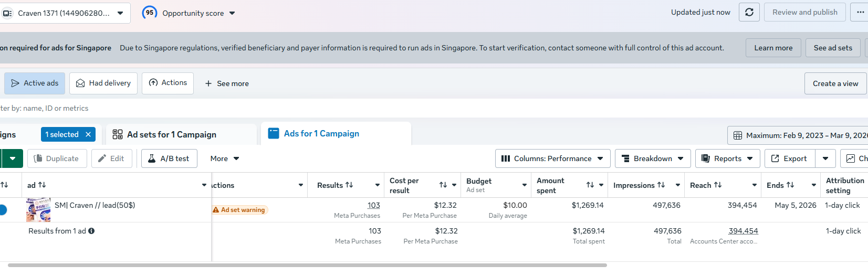
Task: Switch to Ad sets for 1 Campaign tab
Action: [x=171, y=135]
